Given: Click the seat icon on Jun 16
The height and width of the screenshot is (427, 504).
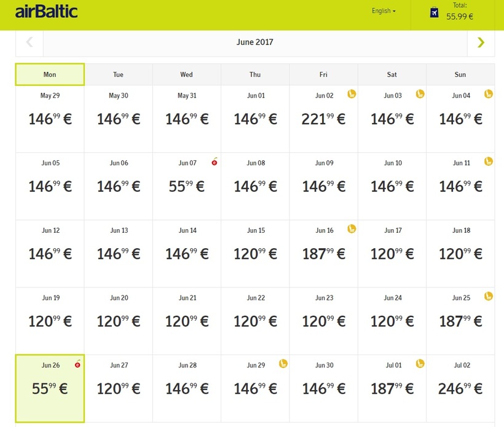Looking at the screenshot, I should click(x=352, y=229).
